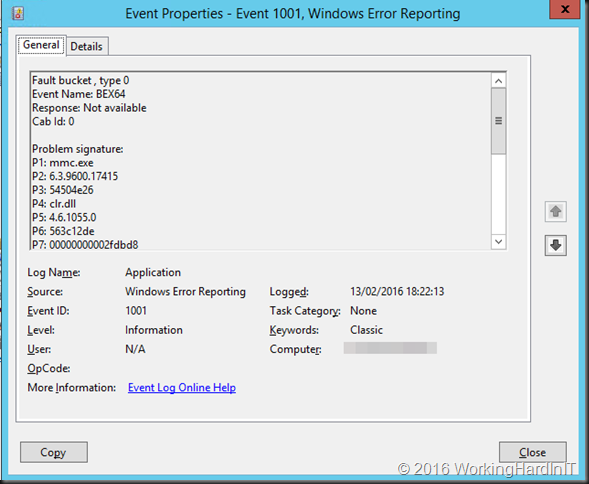
Task: Click the 'P3: 54504e26' line
Action: (x=62, y=190)
